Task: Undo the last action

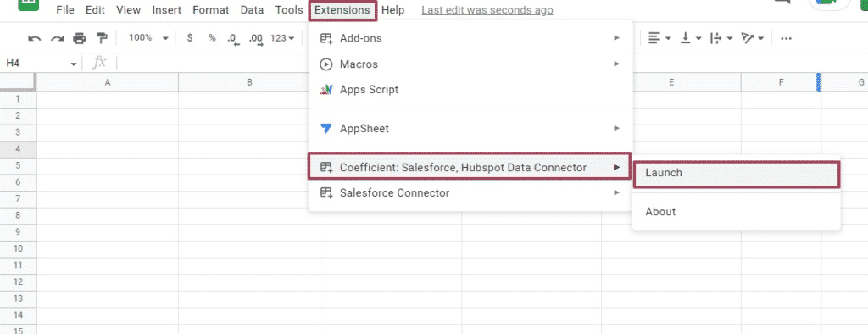Action: point(34,38)
